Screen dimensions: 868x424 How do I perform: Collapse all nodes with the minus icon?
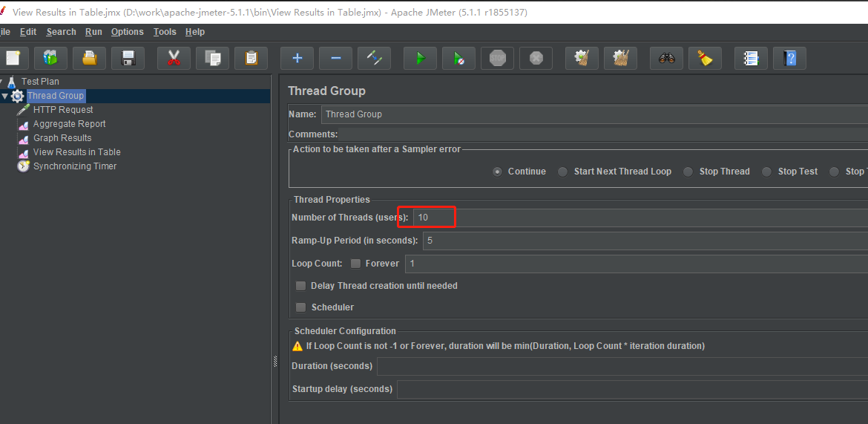[x=336, y=58]
